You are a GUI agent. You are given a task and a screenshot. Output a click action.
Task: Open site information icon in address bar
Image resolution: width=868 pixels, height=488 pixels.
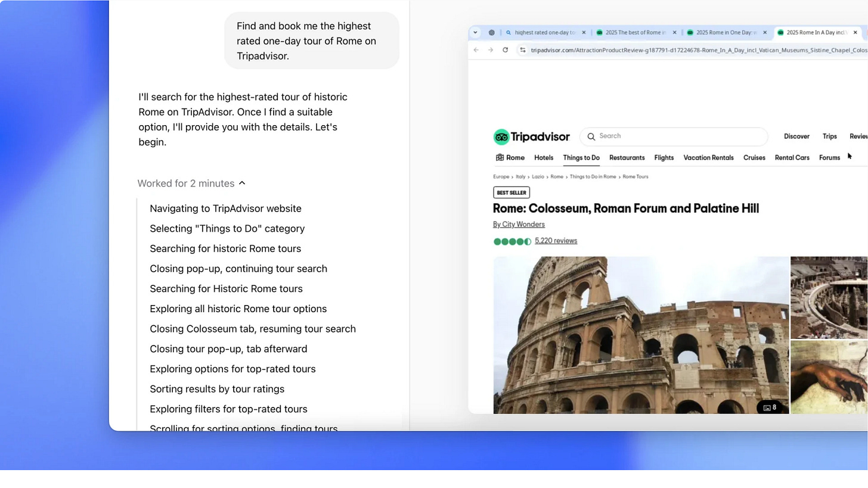tap(522, 50)
